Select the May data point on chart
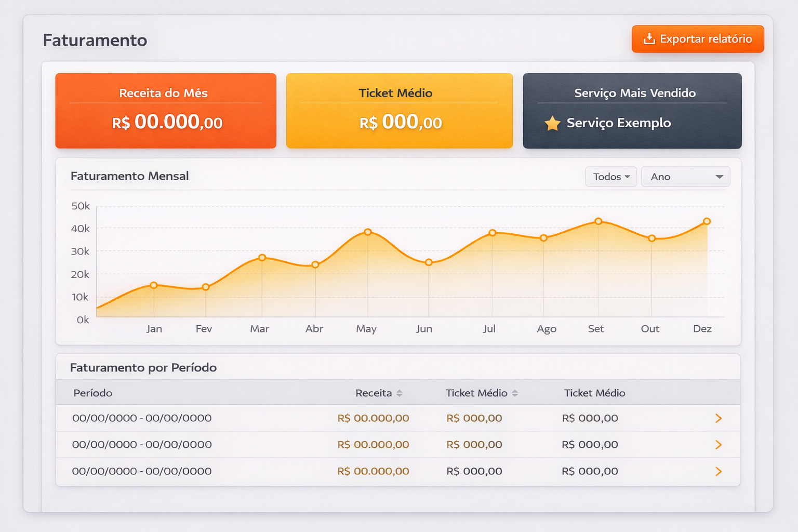Image resolution: width=798 pixels, height=532 pixels. [x=368, y=232]
